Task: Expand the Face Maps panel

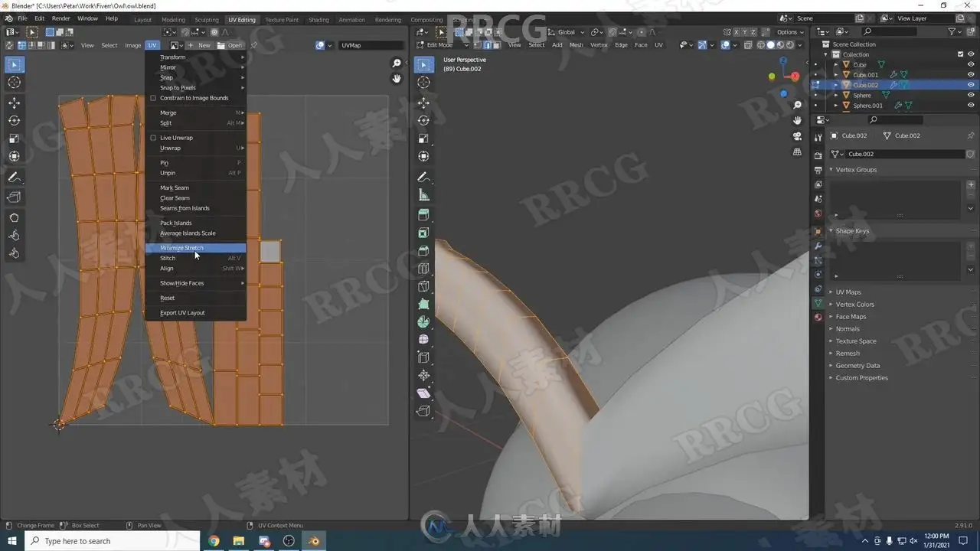Action: tap(851, 317)
